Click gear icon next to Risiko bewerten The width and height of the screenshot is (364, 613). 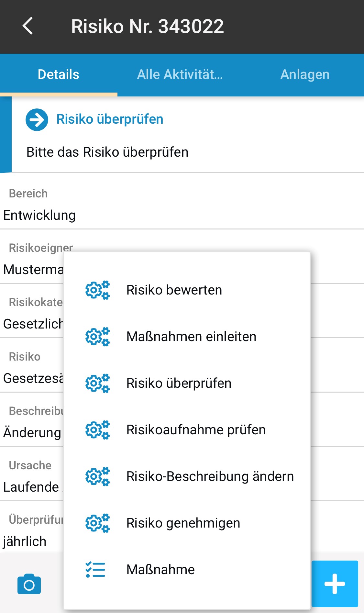(97, 290)
